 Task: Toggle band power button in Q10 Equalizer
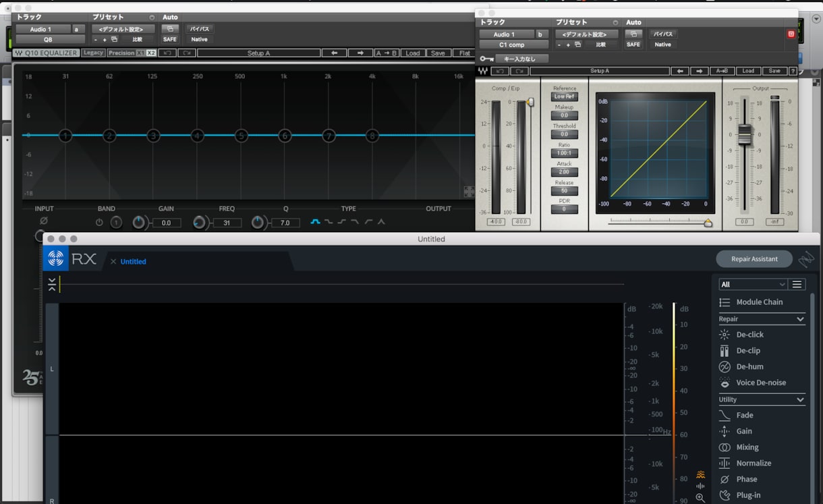coord(100,223)
